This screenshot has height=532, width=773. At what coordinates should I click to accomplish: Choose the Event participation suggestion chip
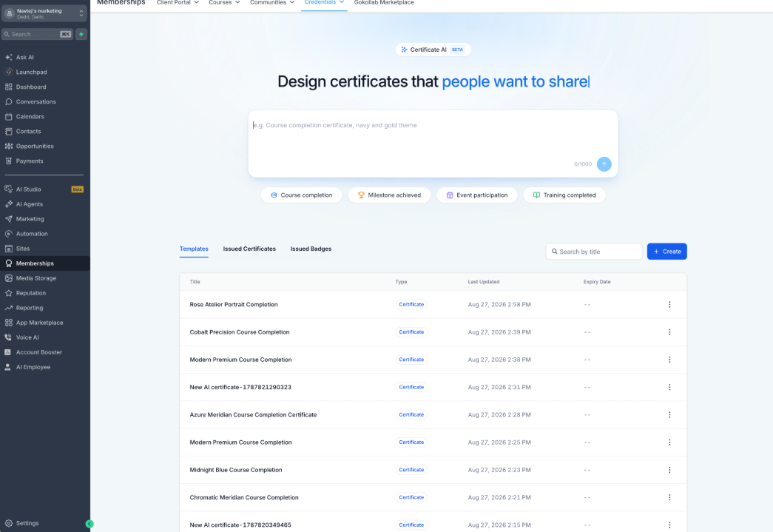[476, 195]
